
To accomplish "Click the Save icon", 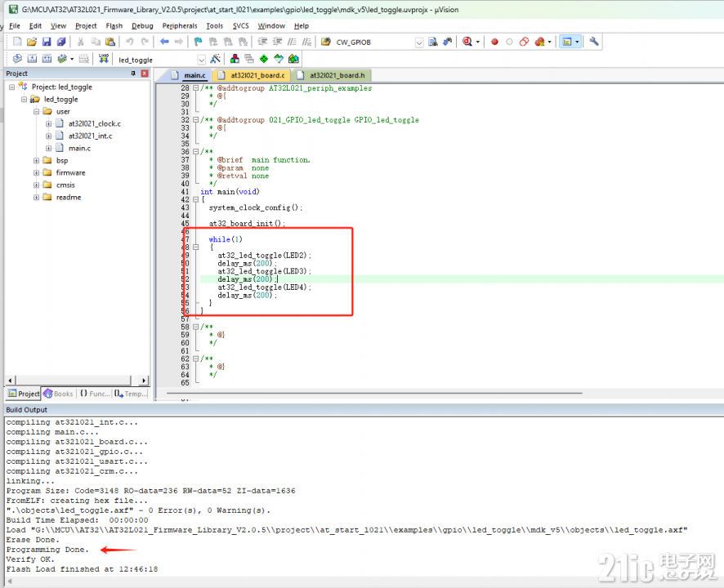I will pyautogui.click(x=47, y=42).
